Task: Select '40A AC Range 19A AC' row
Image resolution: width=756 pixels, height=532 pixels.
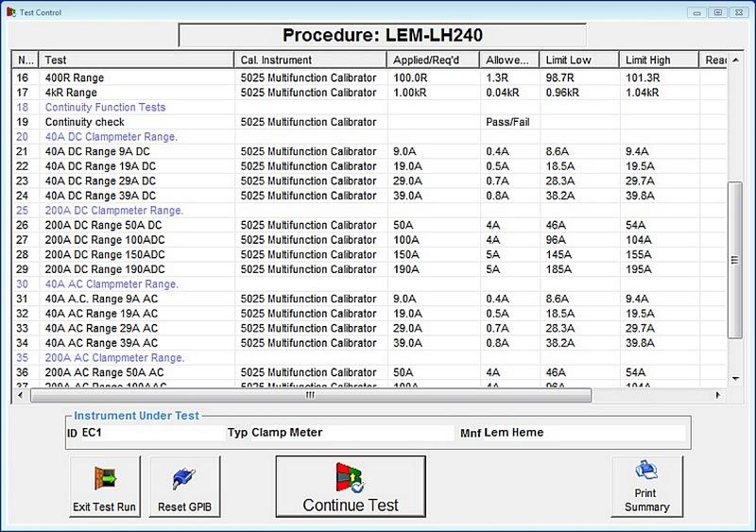Action: [x=369, y=314]
